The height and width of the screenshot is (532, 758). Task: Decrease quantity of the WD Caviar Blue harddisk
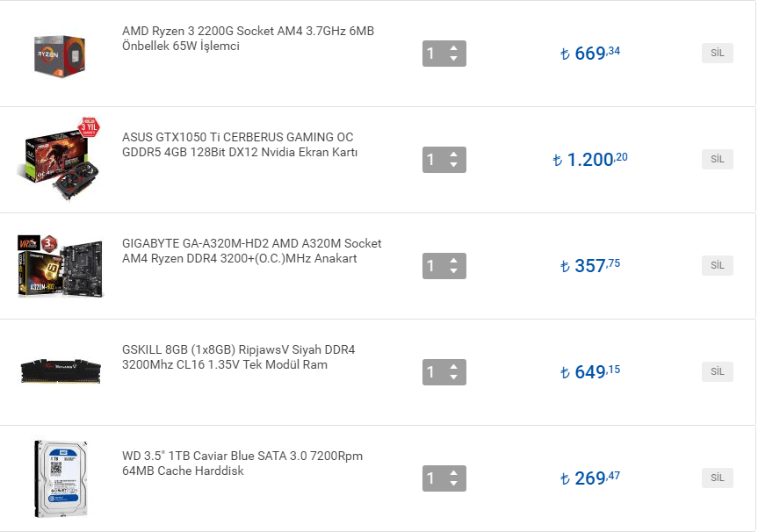coord(453,484)
